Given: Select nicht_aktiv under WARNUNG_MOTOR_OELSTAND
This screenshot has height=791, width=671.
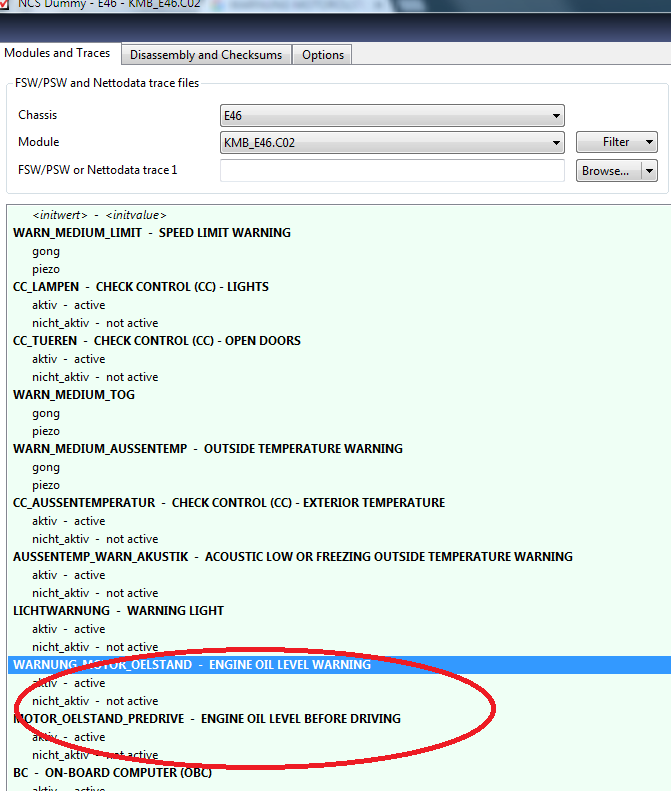Looking at the screenshot, I should point(95,701).
